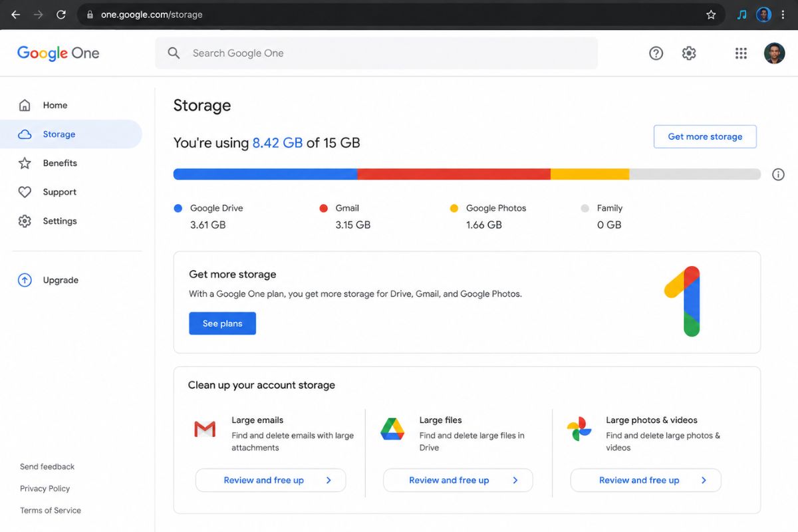798x532 pixels.
Task: Select Upgrade in the sidebar
Action: (x=71, y=280)
